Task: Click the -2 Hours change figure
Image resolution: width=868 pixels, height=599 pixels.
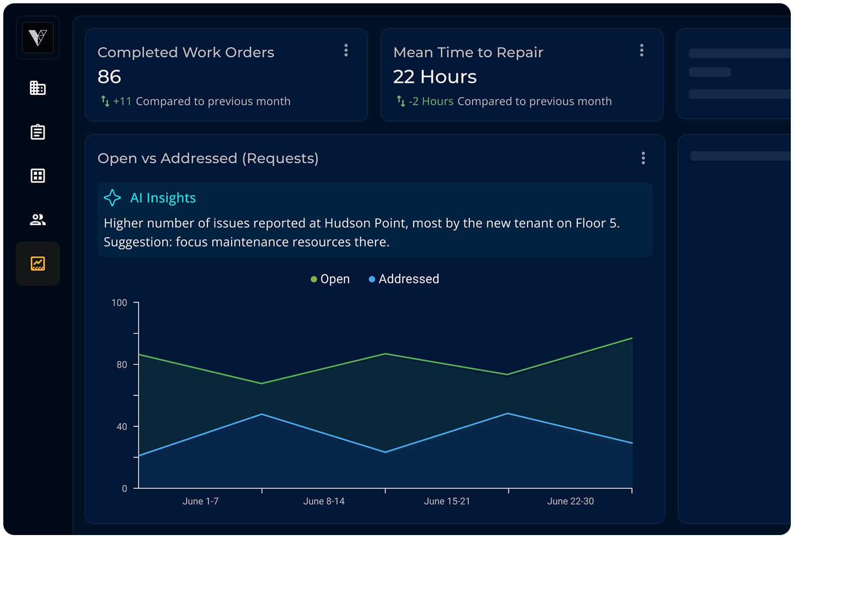Action: [431, 101]
